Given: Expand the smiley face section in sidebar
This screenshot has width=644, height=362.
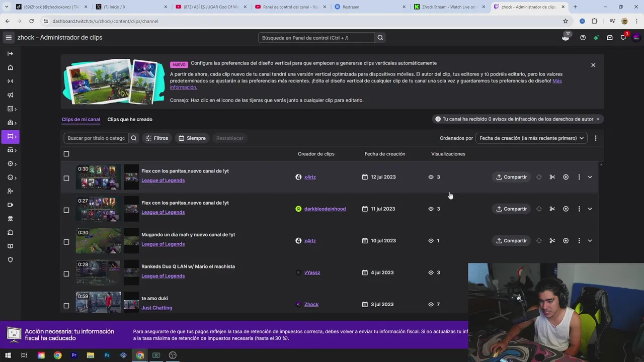Looking at the screenshot, I should tap(12, 177).
